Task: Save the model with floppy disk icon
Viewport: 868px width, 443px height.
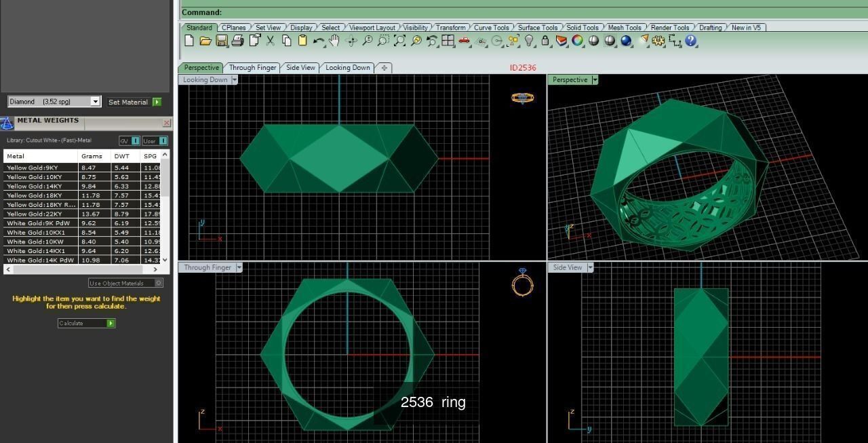Action: (222, 41)
